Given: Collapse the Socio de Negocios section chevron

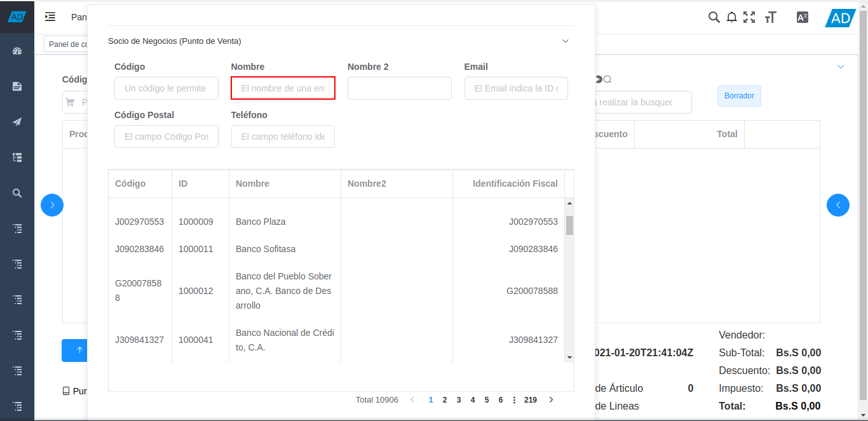Looking at the screenshot, I should (566, 41).
